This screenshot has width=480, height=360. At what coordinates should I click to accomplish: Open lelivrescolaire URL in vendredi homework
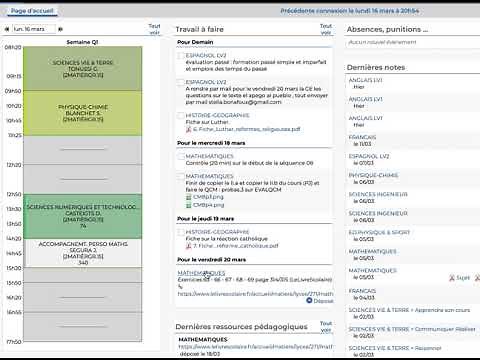[255, 294]
